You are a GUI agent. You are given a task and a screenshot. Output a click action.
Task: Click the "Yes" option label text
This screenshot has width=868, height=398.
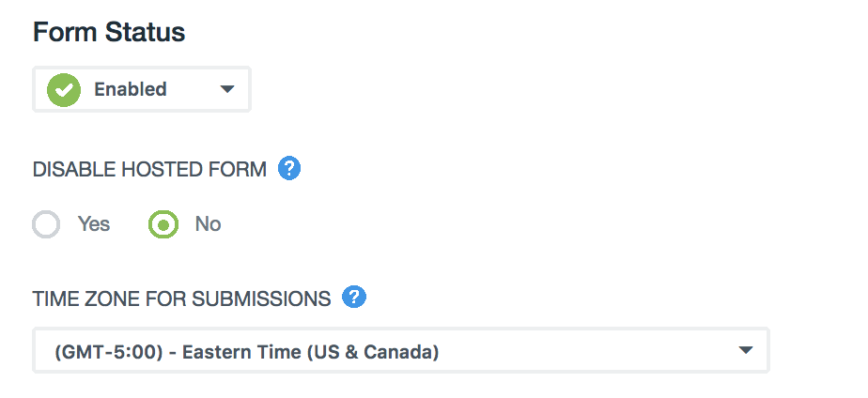[x=94, y=224]
